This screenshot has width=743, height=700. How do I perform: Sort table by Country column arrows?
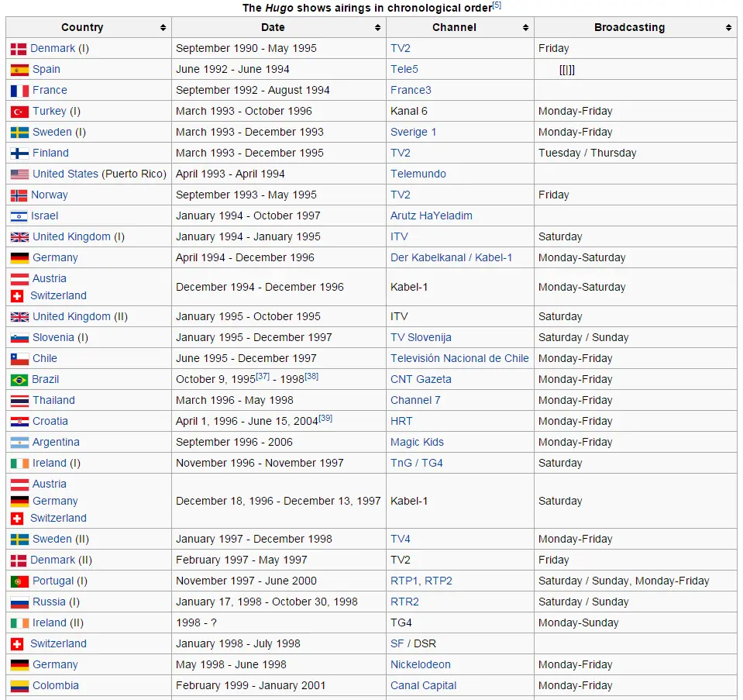click(163, 27)
